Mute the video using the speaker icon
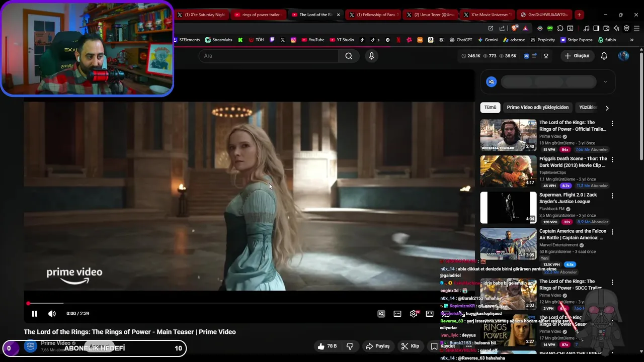Image resolution: width=644 pixels, height=362 pixels. (52, 314)
